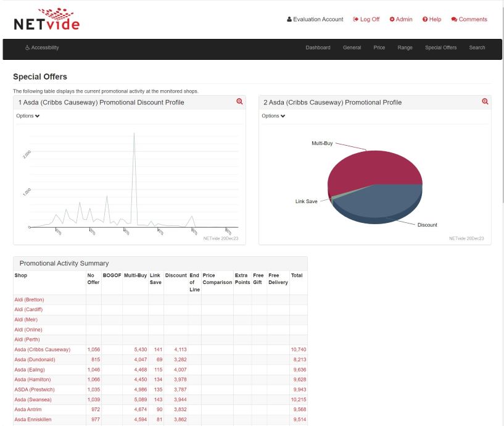Click Antrim Discount value 3,832
The image size is (504, 426).
pyautogui.click(x=180, y=409)
